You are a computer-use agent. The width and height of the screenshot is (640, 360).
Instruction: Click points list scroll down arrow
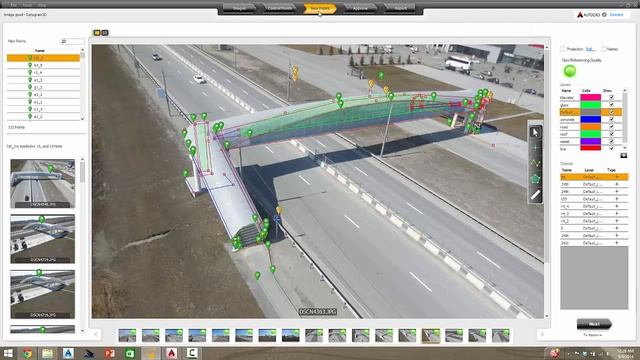coord(82,118)
